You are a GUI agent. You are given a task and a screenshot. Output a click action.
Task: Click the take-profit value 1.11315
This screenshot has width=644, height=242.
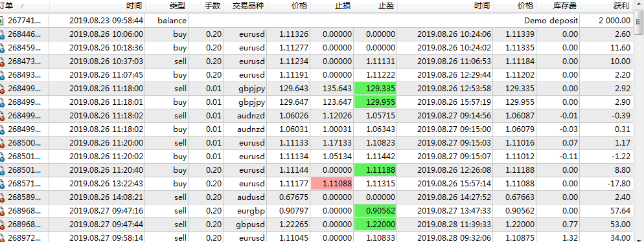click(x=380, y=184)
